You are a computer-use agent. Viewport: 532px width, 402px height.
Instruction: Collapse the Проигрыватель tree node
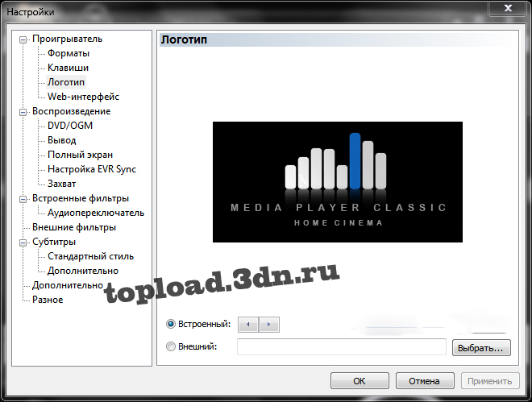click(23, 39)
